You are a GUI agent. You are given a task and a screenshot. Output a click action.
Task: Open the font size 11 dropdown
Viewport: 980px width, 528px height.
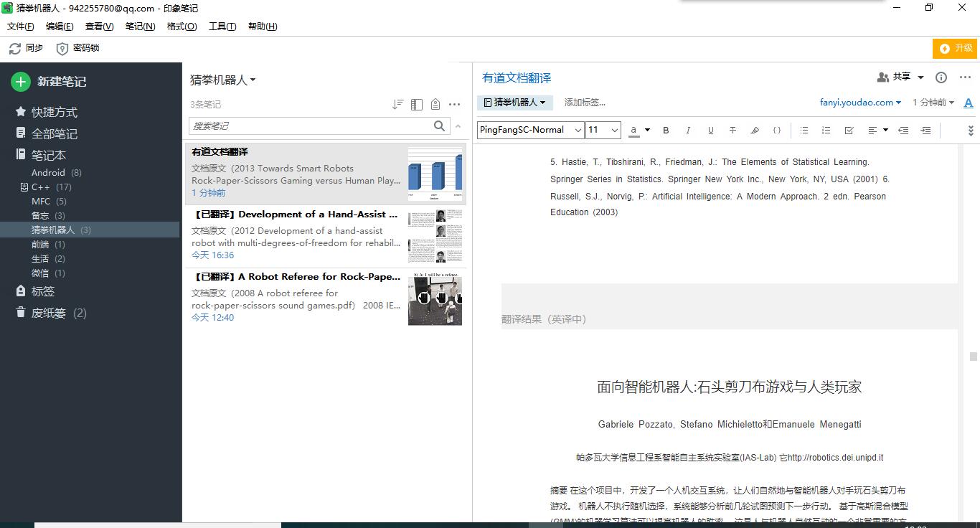click(601, 130)
